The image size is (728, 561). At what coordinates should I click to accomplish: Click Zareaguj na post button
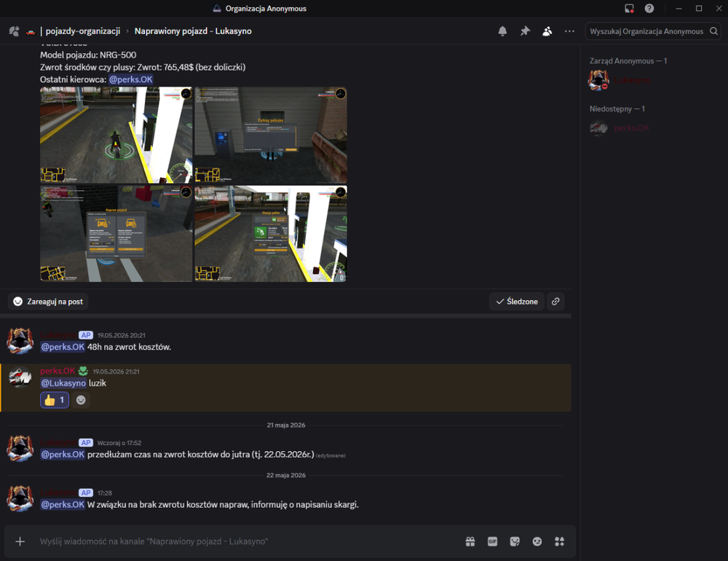48,302
